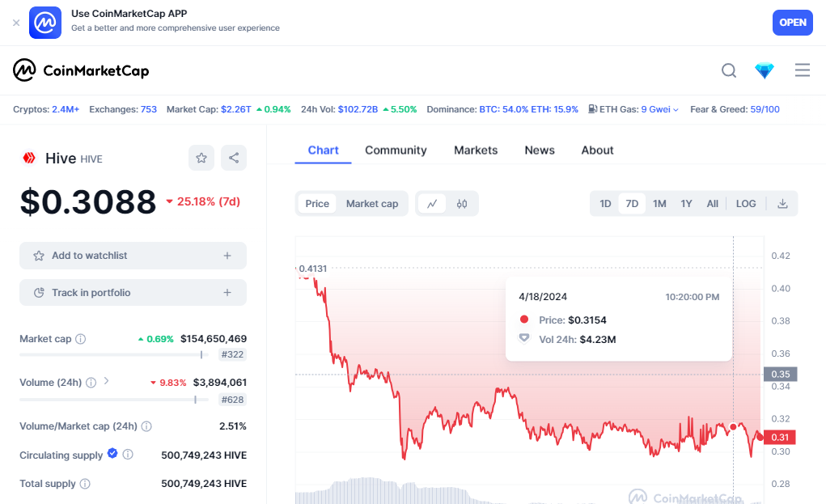This screenshot has height=504, width=826.
Task: Click the blue diamond rewards icon
Action: click(764, 70)
